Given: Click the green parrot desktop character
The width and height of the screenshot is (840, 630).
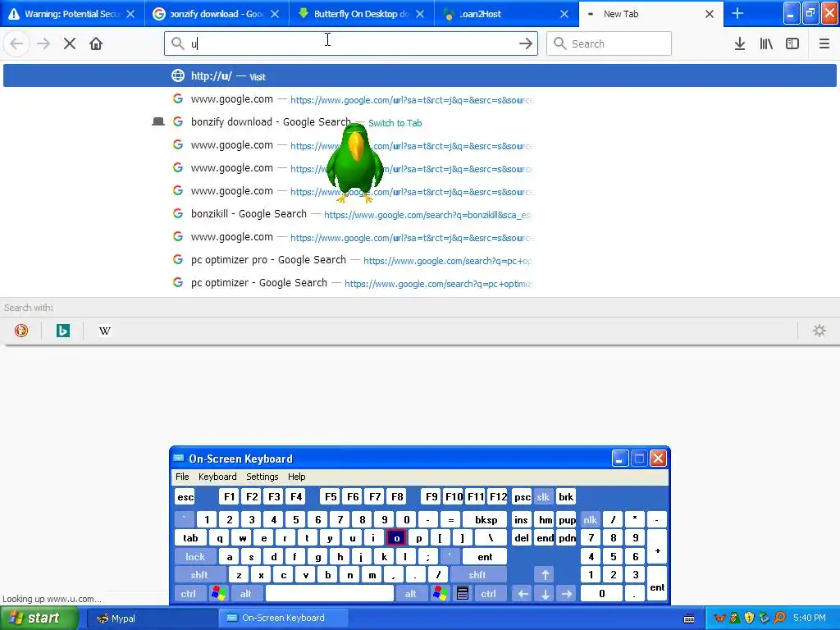Looking at the screenshot, I should point(354,163).
